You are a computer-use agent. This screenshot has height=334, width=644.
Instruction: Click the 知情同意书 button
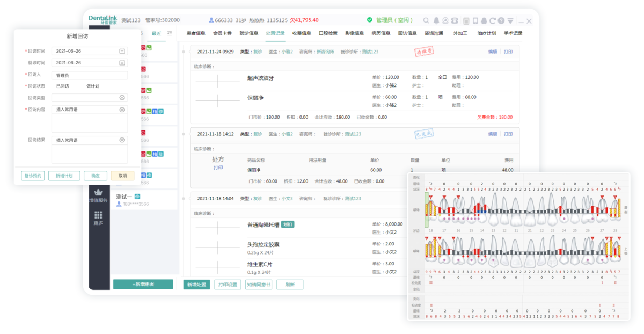point(259,285)
